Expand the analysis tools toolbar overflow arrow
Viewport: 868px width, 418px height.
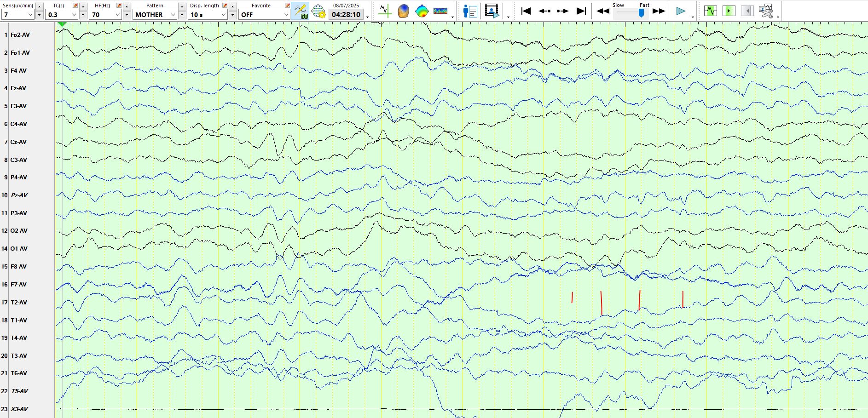453,17
